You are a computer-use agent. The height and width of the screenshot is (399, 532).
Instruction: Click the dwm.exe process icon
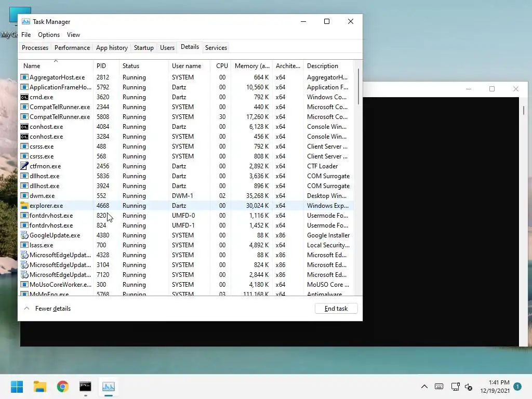(x=24, y=196)
